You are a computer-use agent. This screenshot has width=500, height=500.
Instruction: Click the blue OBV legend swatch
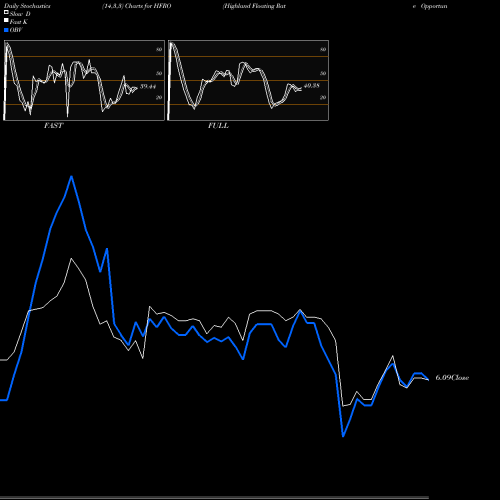click(6, 30)
